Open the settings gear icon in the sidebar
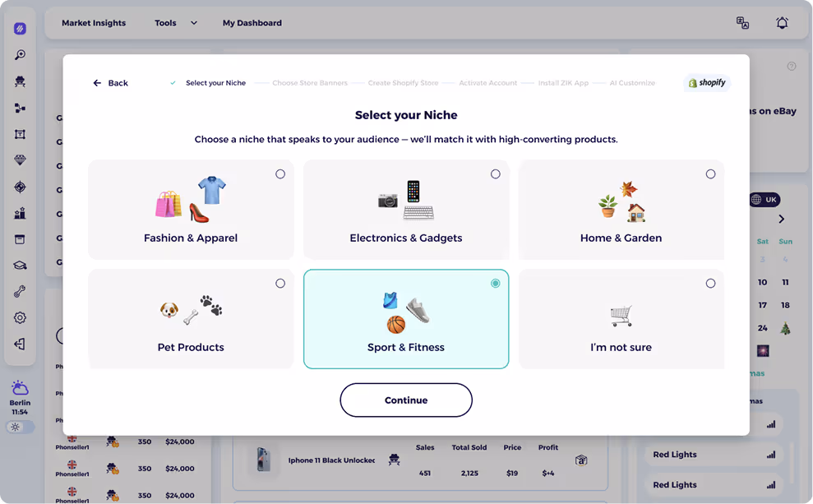Viewport: 813px width, 504px height. click(x=20, y=317)
